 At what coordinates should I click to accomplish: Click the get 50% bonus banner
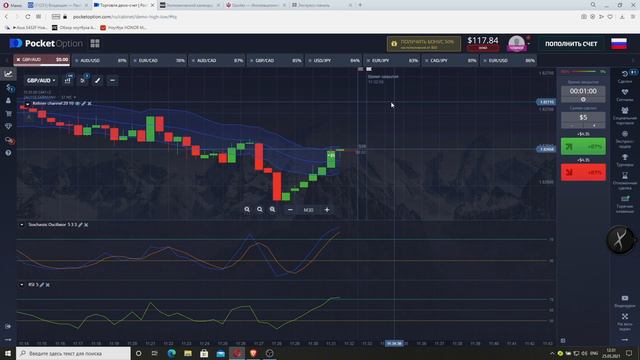[x=424, y=44]
